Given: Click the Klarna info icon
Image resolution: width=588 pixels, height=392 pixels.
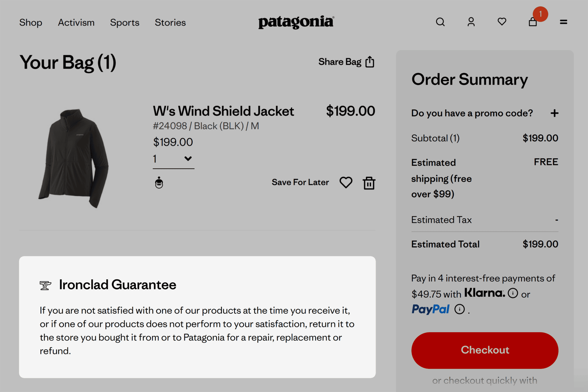Looking at the screenshot, I should pyautogui.click(x=513, y=293).
